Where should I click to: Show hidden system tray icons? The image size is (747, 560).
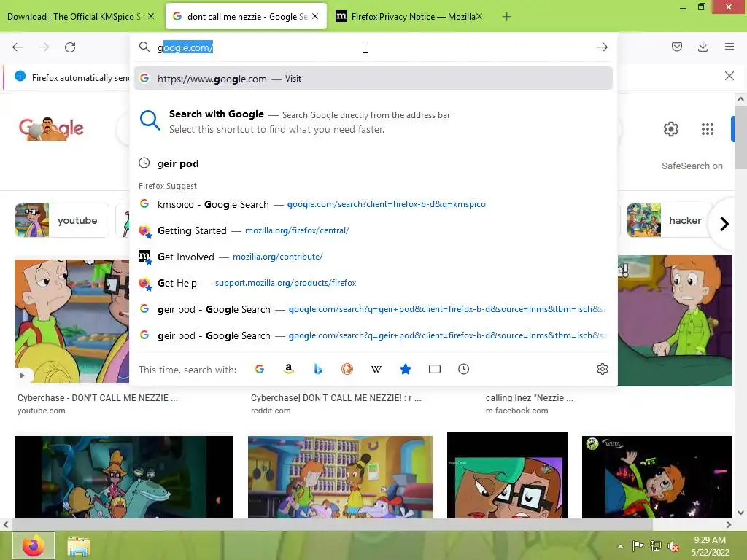(620, 546)
